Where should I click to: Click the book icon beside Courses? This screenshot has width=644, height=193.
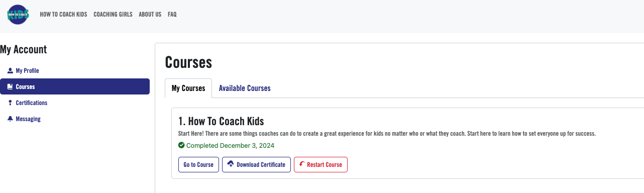click(x=10, y=87)
